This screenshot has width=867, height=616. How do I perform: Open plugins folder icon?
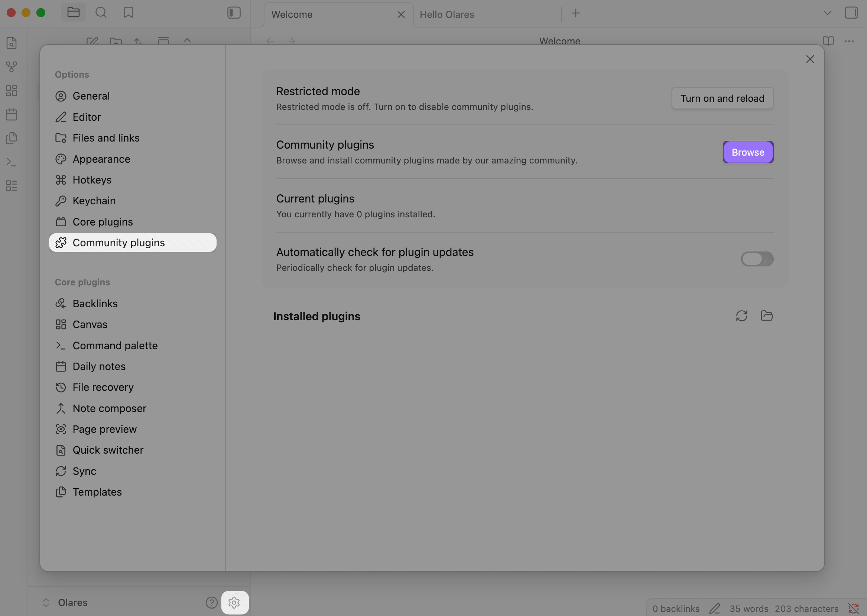[767, 315]
